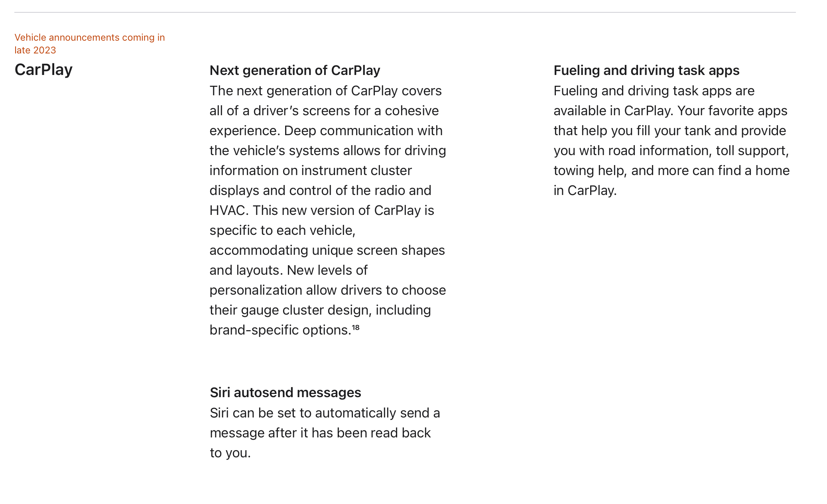Click the phrase "instrument cluster"
Viewport: 827px width, 504px height.
click(356, 171)
